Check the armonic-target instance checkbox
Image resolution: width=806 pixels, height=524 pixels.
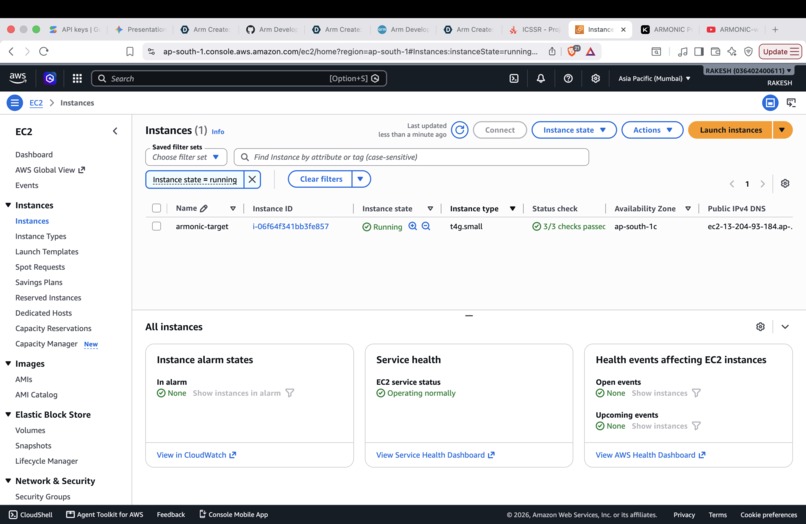(156, 226)
